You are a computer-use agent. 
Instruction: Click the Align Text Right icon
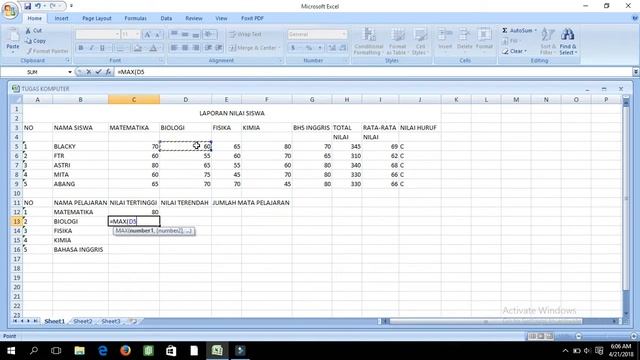coord(196,48)
